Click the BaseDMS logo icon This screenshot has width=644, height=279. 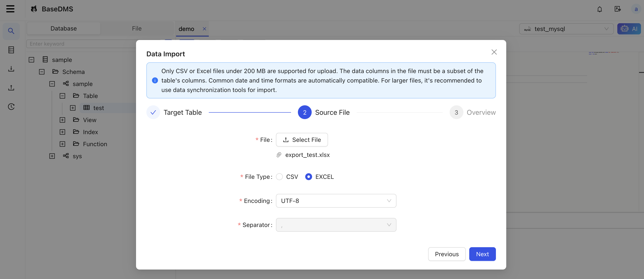point(34,9)
